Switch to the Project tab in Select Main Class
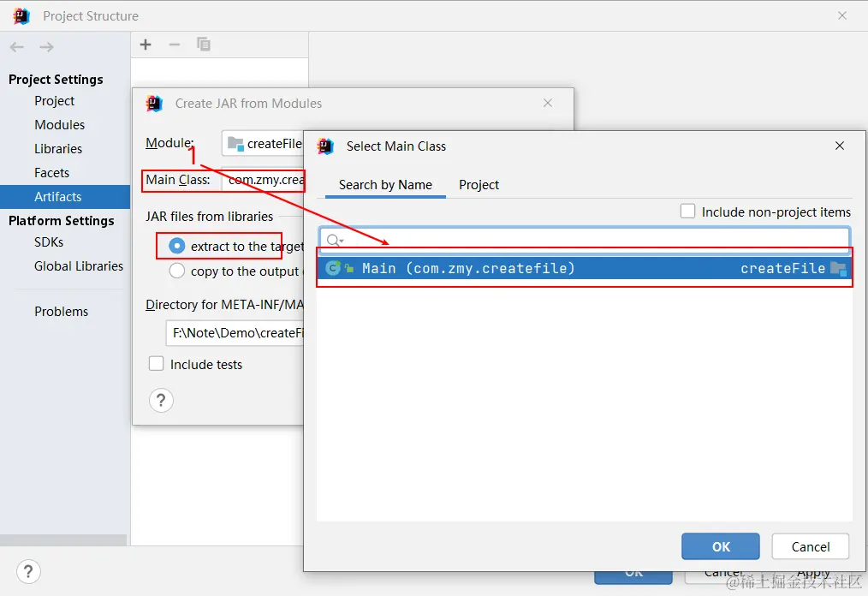 [479, 184]
